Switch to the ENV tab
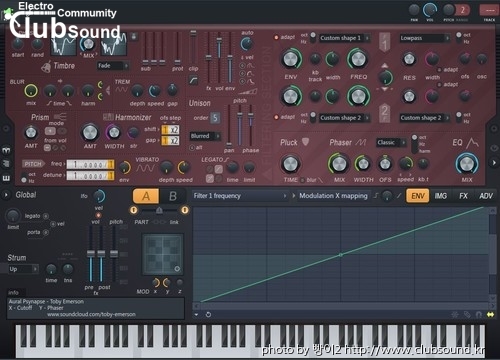 point(418,196)
